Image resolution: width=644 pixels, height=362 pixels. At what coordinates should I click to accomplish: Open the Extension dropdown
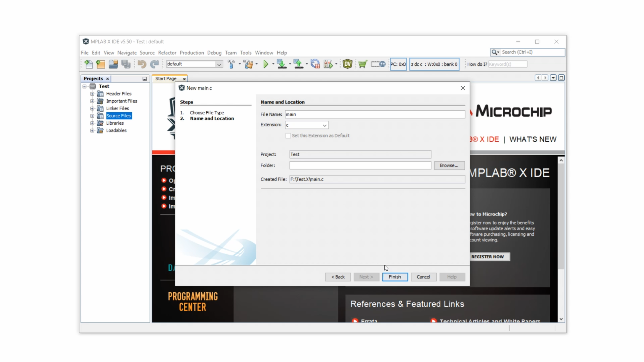pos(324,125)
